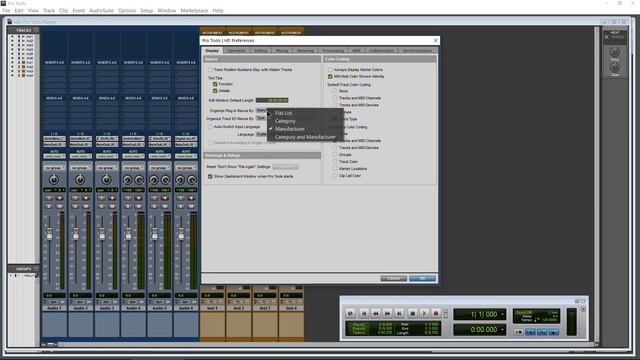640x360 pixels.
Task: Select Clip List Color radio option
Action: click(335, 176)
